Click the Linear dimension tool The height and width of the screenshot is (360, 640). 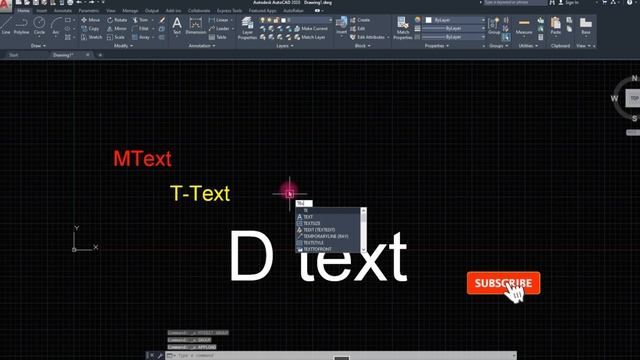point(218,20)
